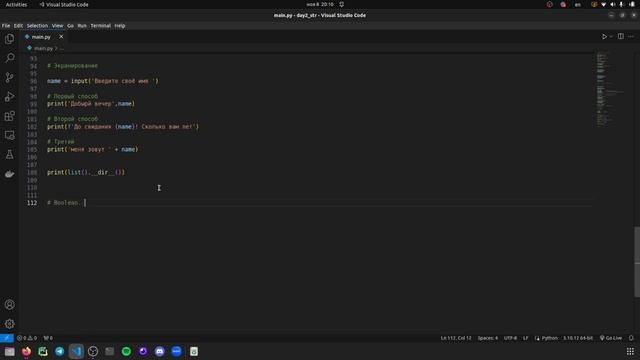Run the Python file with play button

[x=604, y=37]
